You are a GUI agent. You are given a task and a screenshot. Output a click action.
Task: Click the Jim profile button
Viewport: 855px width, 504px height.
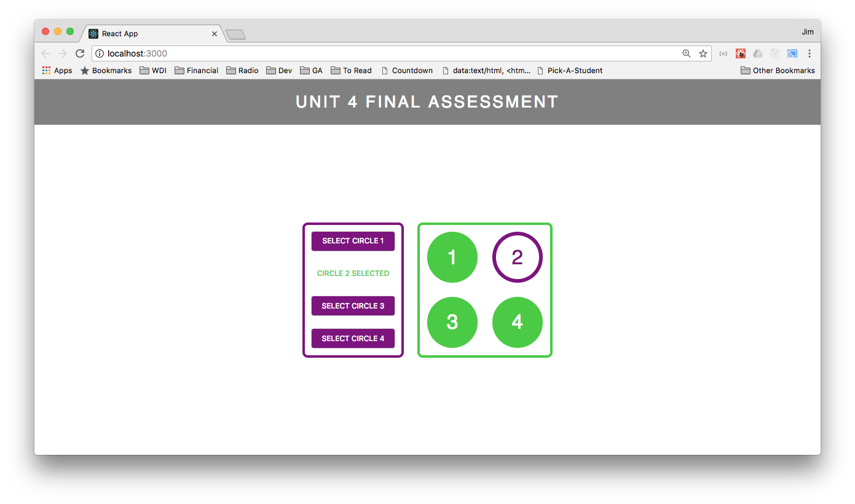click(x=808, y=32)
